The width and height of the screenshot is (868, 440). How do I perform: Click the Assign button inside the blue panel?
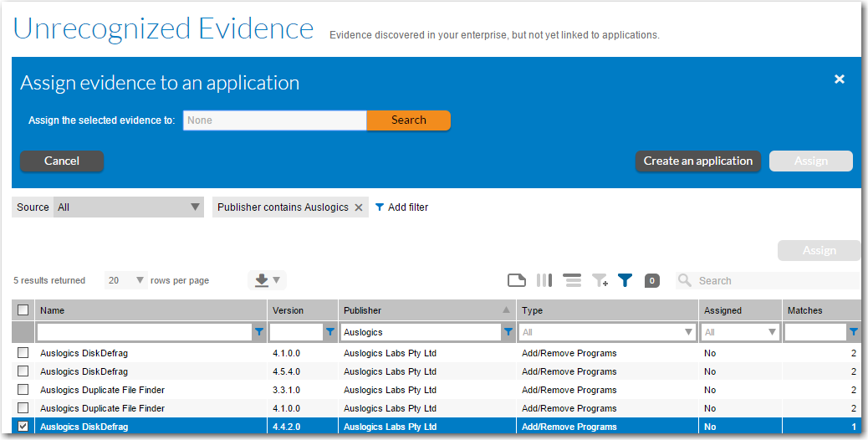tap(811, 161)
